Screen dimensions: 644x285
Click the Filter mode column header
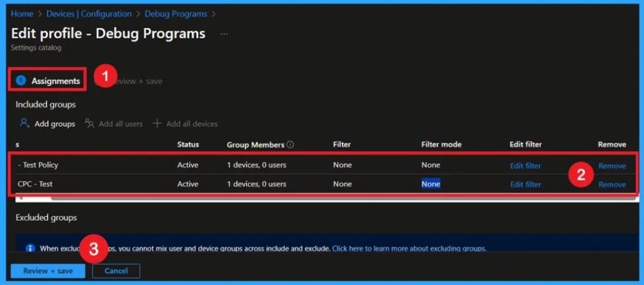click(441, 145)
